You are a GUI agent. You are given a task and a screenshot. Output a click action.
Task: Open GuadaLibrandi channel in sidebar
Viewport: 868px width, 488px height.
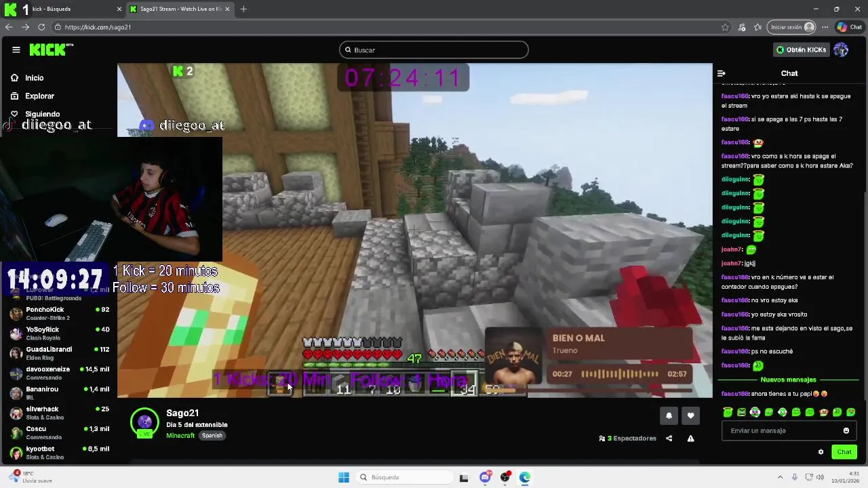59,352
